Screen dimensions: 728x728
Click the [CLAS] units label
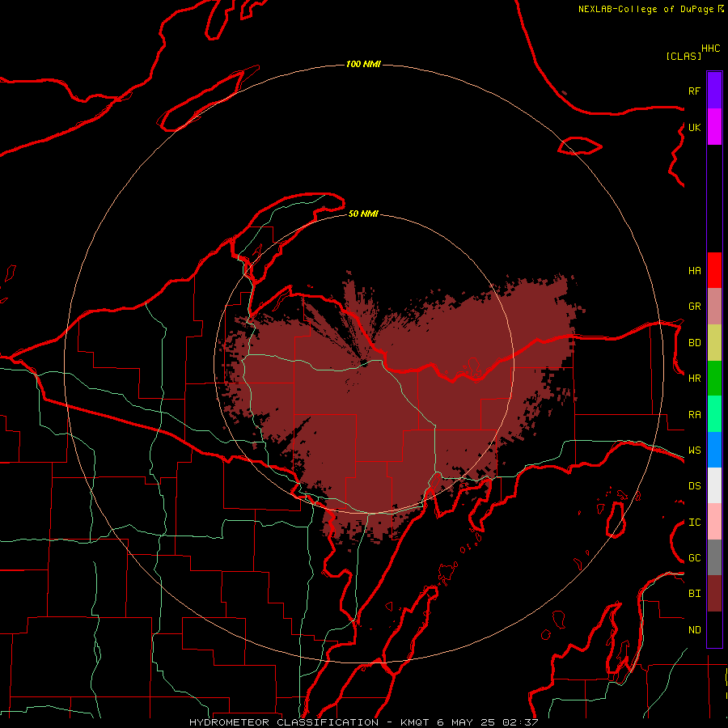point(684,56)
